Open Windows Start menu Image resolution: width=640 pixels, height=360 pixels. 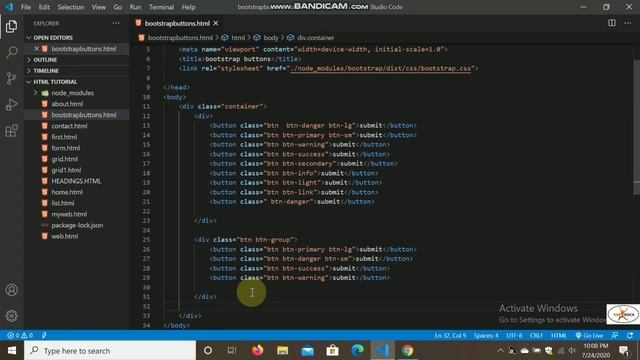[x=12, y=351]
